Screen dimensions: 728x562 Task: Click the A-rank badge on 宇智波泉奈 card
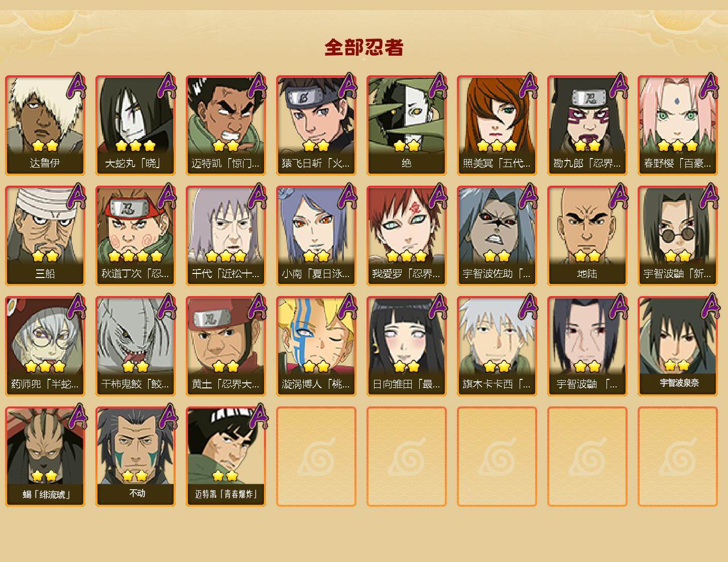[x=709, y=307]
